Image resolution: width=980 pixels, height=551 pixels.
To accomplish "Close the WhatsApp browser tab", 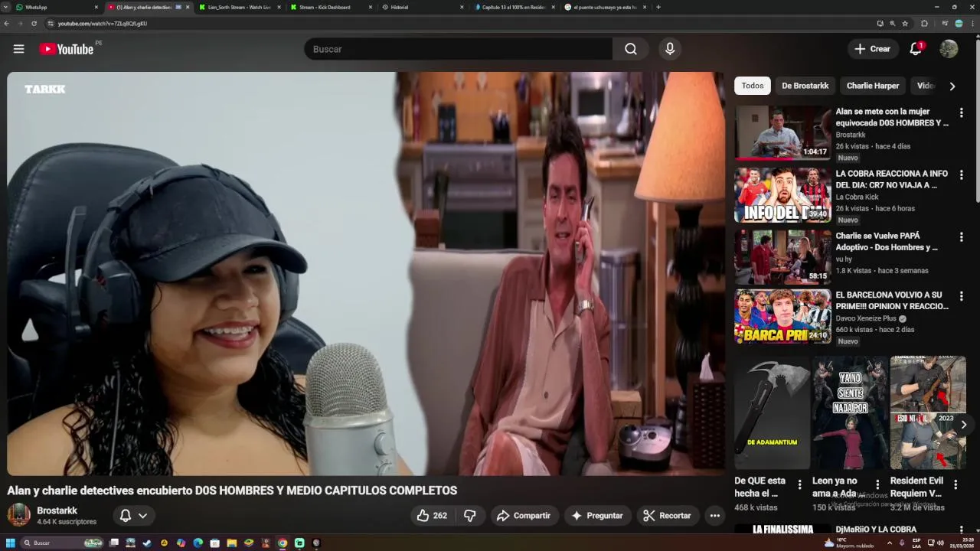I will [x=96, y=7].
